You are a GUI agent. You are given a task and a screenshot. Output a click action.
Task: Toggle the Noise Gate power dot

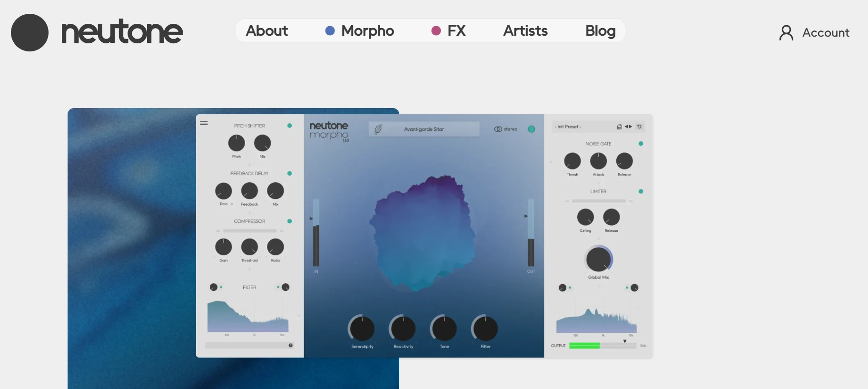click(641, 143)
